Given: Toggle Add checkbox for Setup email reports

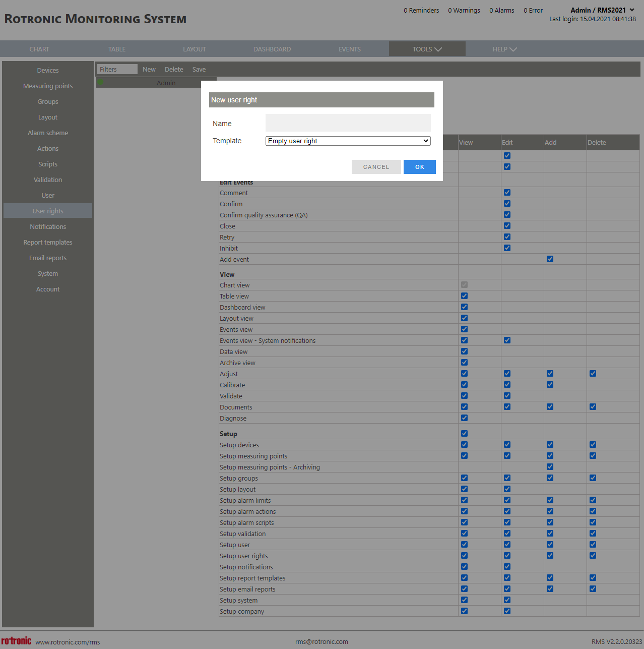Looking at the screenshot, I should click(x=550, y=589).
